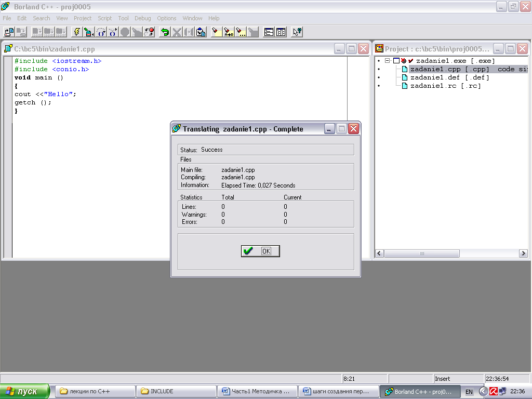Click the Project scrollbar left arrow
532x399 pixels.
click(x=380, y=254)
